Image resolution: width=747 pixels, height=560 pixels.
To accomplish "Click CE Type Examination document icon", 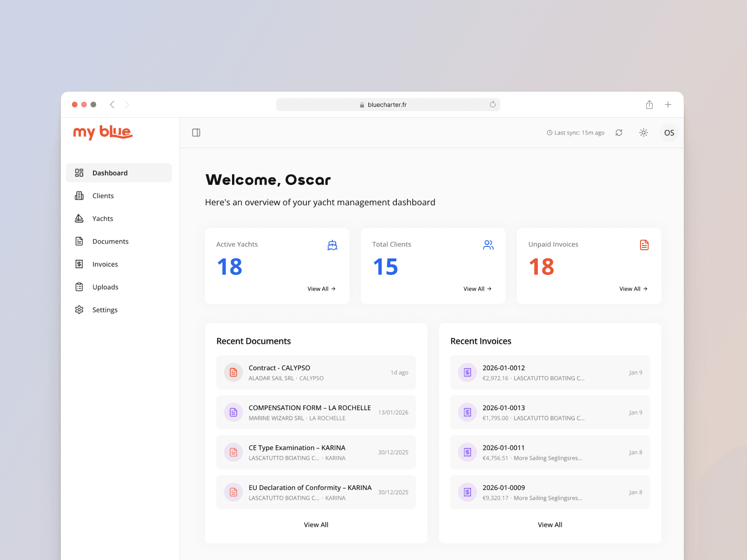I will [x=233, y=452].
